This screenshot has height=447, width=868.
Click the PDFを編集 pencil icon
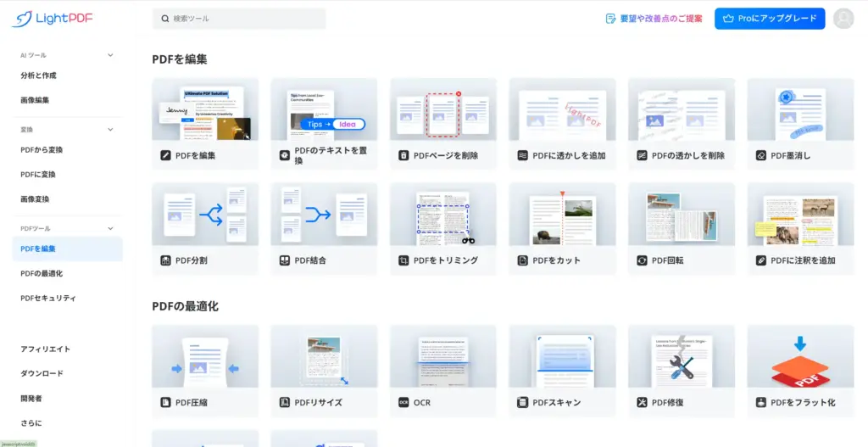point(166,156)
